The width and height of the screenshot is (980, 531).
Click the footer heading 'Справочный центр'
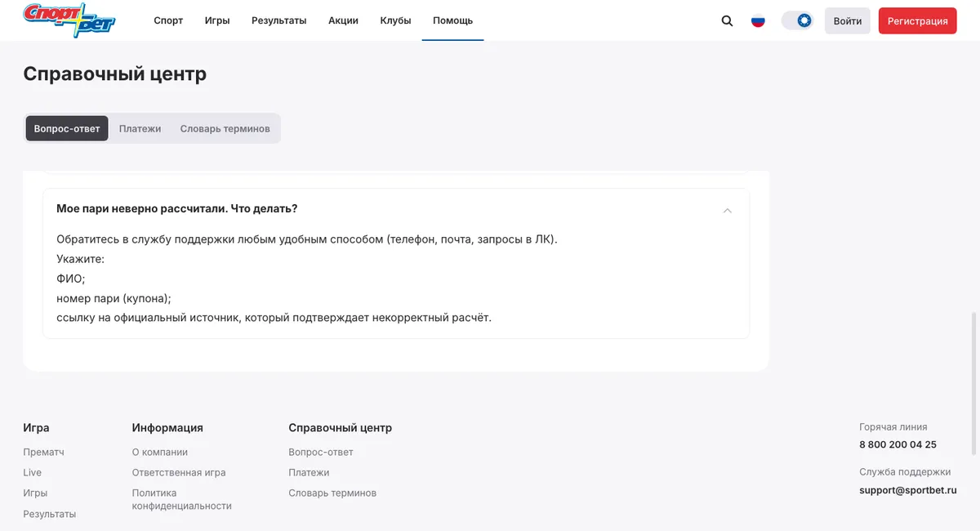click(340, 427)
